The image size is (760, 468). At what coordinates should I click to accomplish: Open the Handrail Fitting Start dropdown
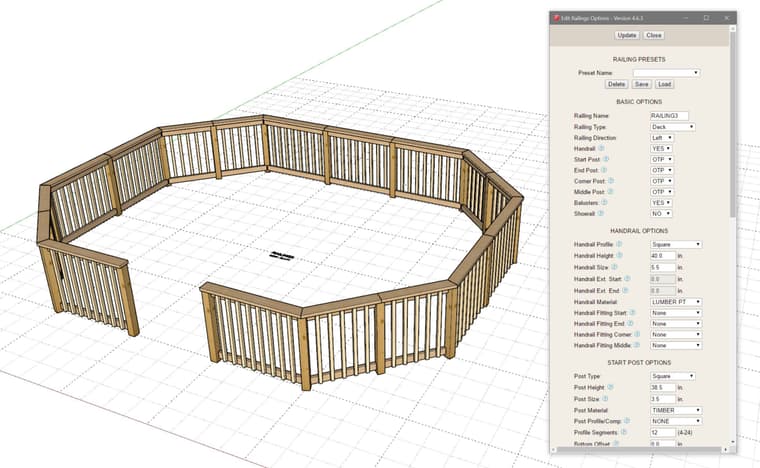[676, 313]
